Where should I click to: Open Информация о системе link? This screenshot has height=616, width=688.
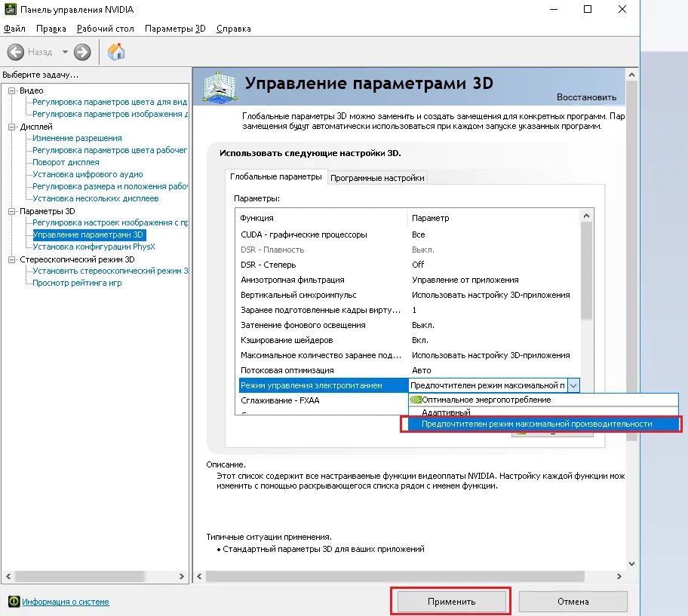tap(66, 602)
